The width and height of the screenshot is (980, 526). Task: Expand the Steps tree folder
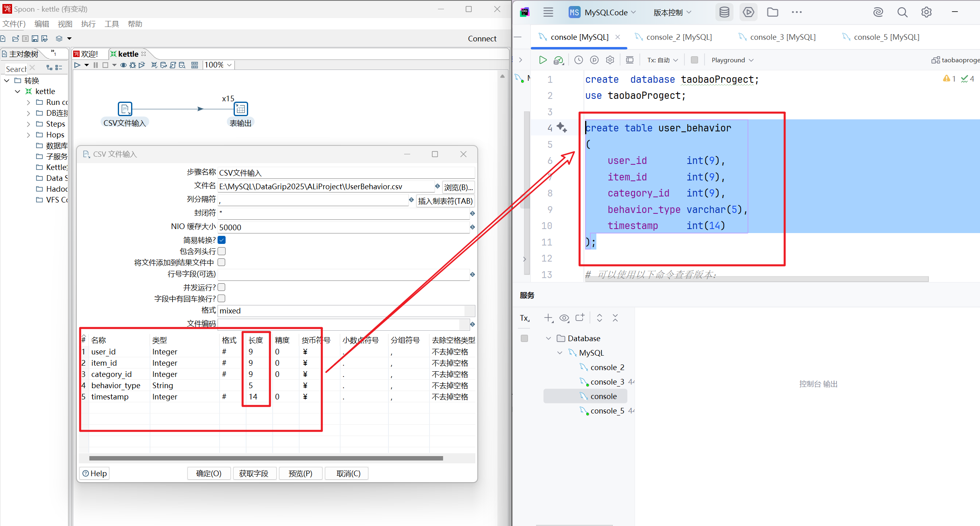pos(29,124)
